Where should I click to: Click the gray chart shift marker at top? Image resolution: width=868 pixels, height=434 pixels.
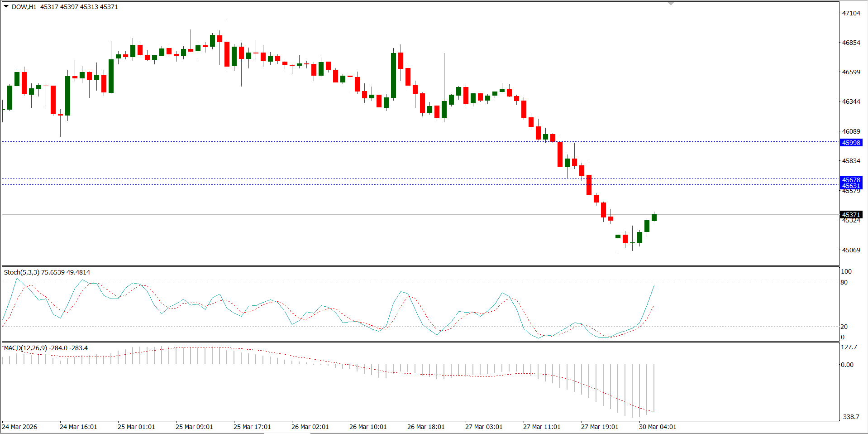(671, 3)
